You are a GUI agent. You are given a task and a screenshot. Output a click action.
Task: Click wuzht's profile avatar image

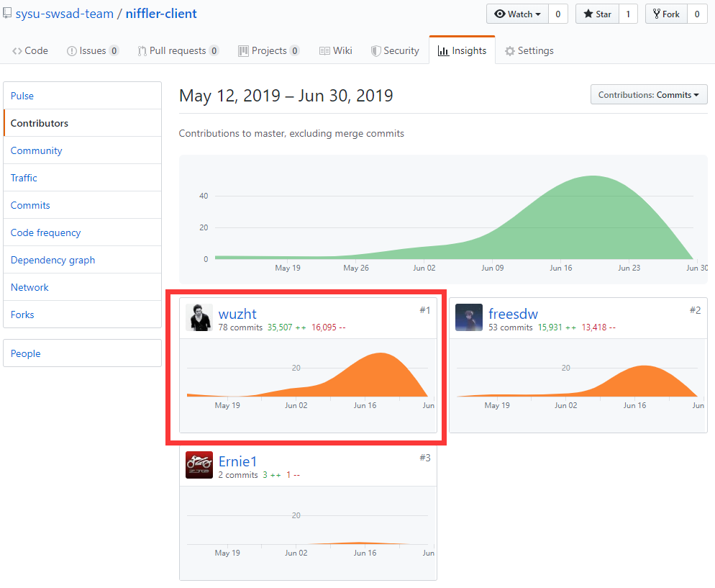click(x=199, y=317)
